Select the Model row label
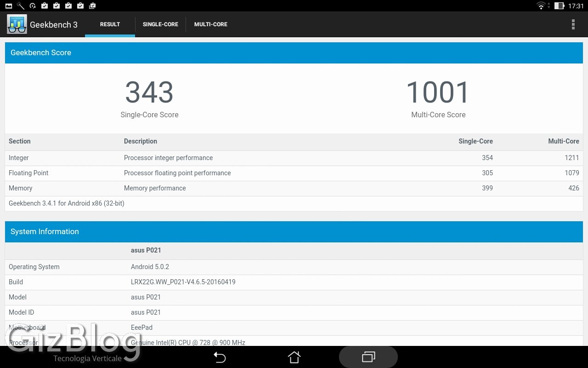Image resolution: width=588 pixels, height=368 pixels. point(17,297)
